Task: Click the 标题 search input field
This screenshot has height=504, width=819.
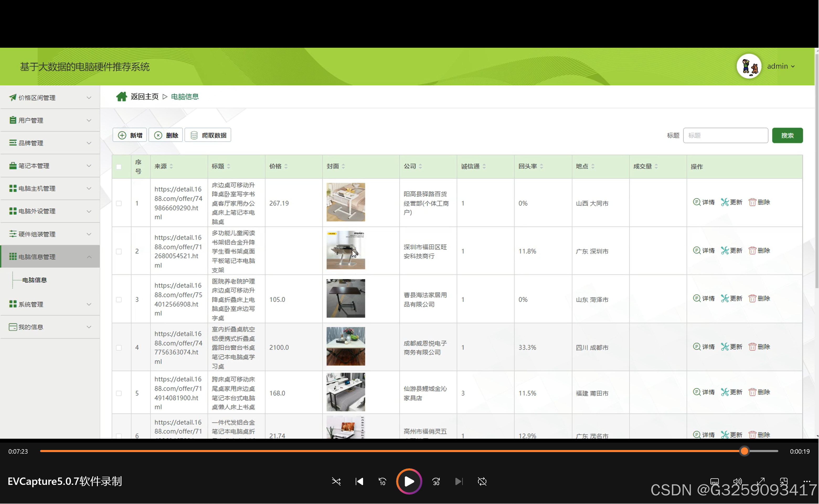Action: click(726, 135)
